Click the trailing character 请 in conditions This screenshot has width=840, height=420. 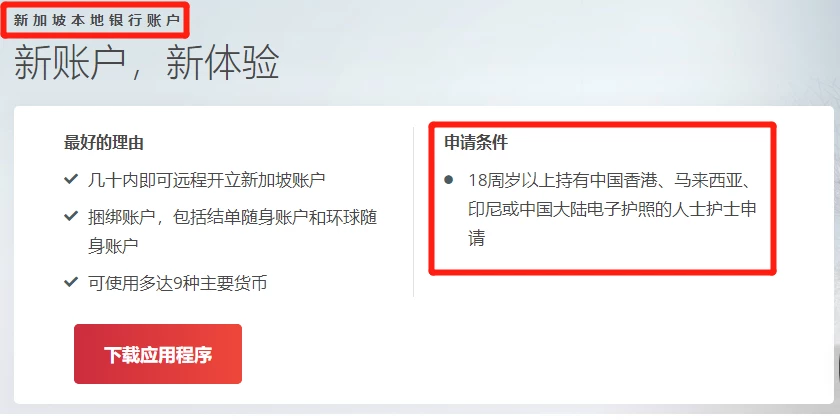[477, 238]
